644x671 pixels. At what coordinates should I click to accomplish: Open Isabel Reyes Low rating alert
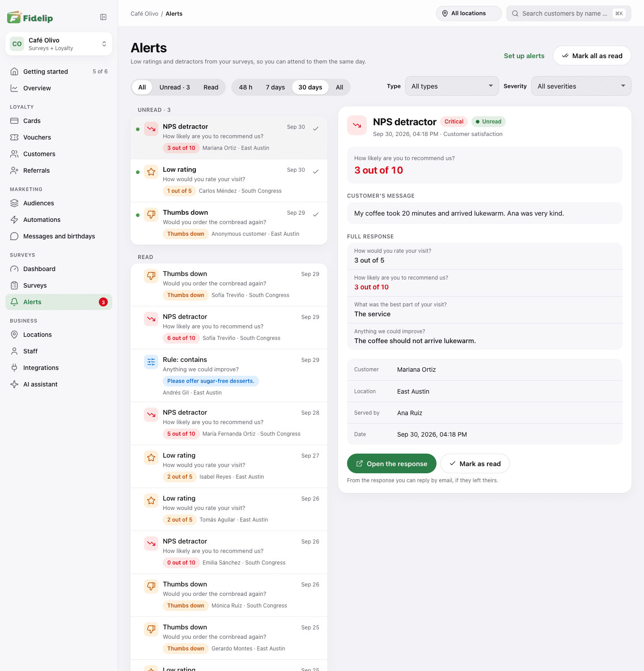pos(229,466)
